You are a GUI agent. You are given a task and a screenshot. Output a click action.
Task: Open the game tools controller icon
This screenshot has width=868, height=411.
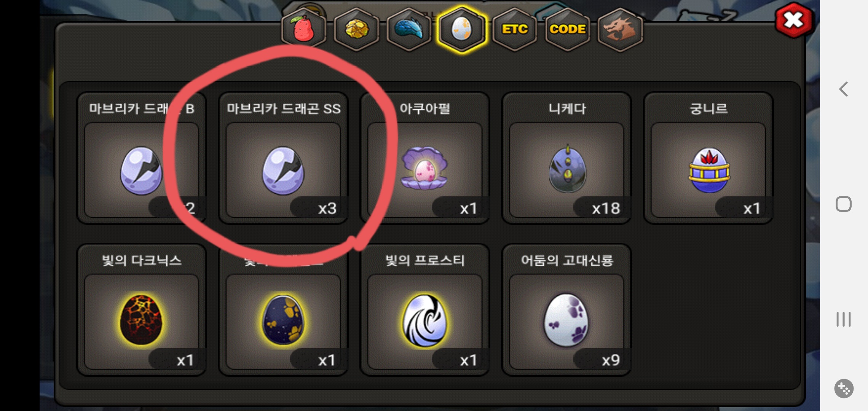844,389
